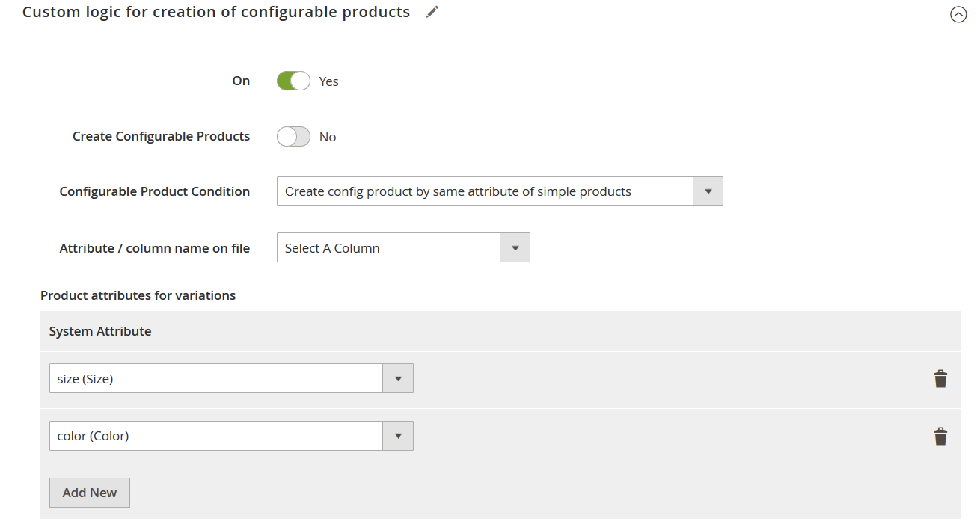Click the 'Yes' label next to the On switch

coord(328,81)
